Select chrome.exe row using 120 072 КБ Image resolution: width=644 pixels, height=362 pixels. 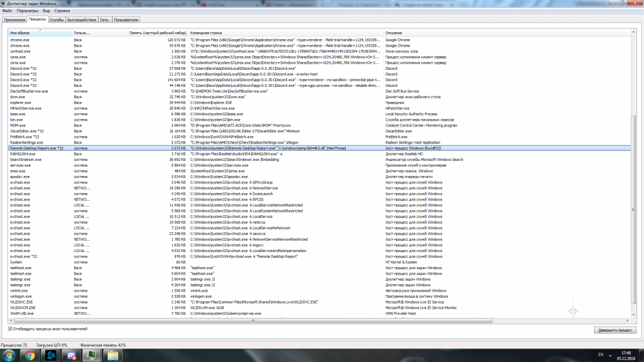point(319,40)
